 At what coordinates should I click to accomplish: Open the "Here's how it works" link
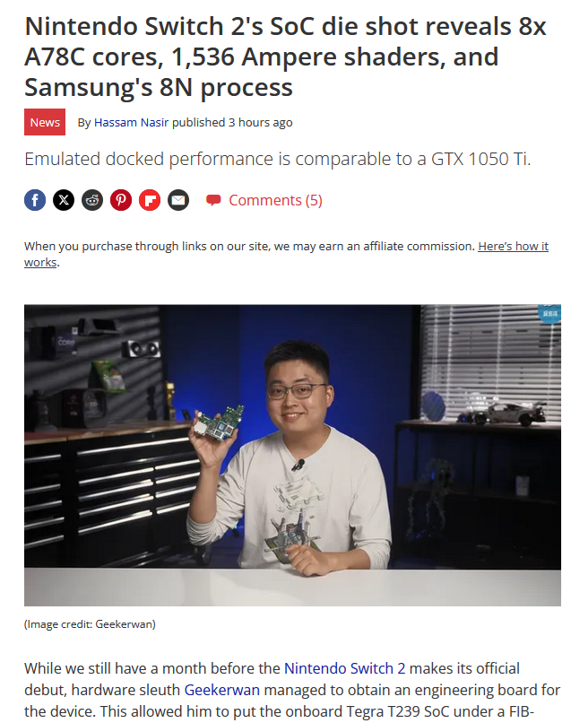pyautogui.click(x=286, y=254)
